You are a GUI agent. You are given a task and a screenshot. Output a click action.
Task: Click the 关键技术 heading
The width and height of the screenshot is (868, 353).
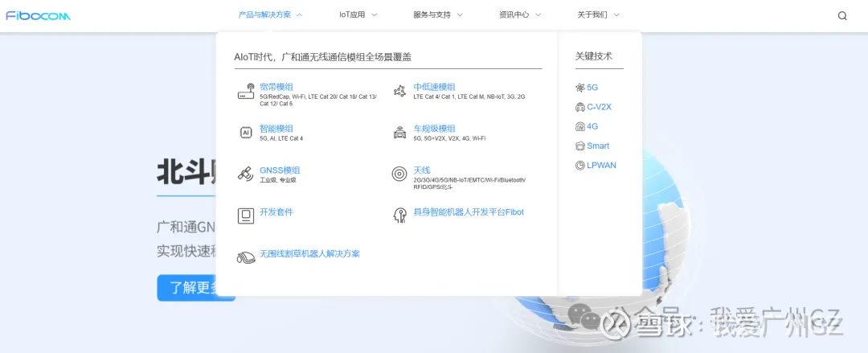point(594,56)
